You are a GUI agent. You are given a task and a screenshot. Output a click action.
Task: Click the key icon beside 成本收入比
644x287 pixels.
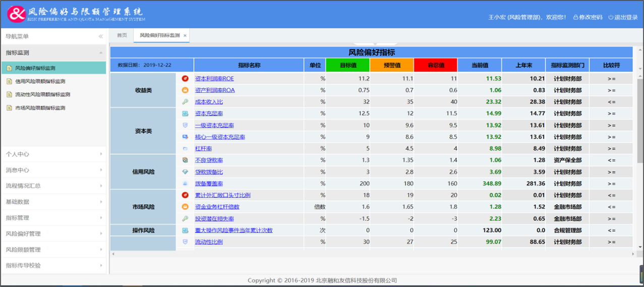tap(185, 102)
